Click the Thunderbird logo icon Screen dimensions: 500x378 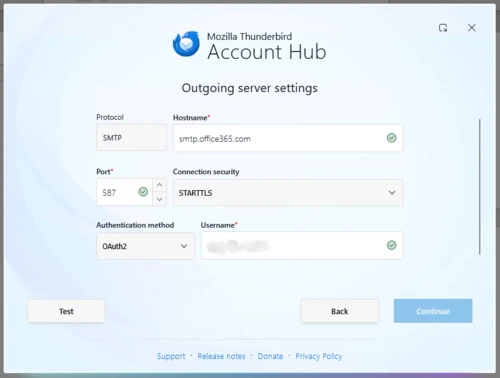(186, 44)
